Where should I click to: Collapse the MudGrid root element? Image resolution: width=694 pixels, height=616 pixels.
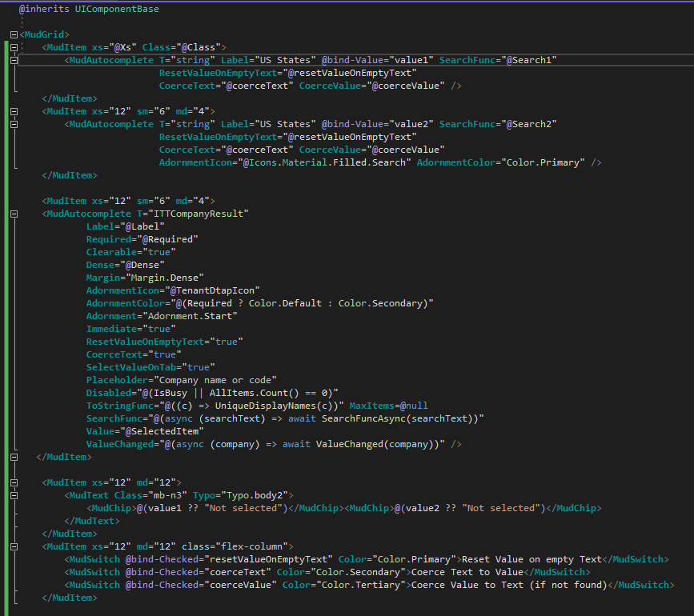click(14, 34)
